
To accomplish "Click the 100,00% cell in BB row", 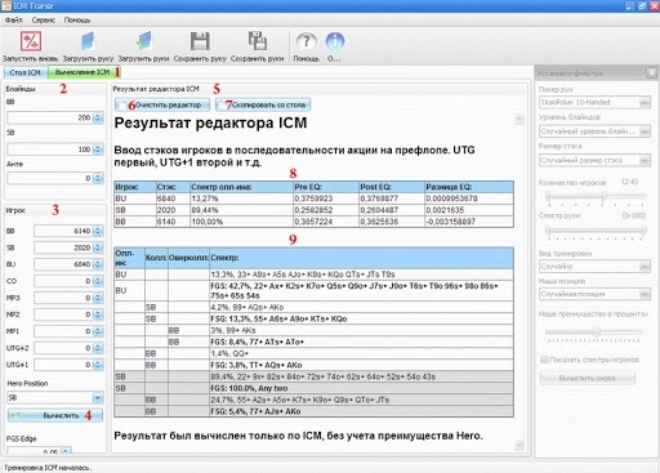I will [x=241, y=222].
